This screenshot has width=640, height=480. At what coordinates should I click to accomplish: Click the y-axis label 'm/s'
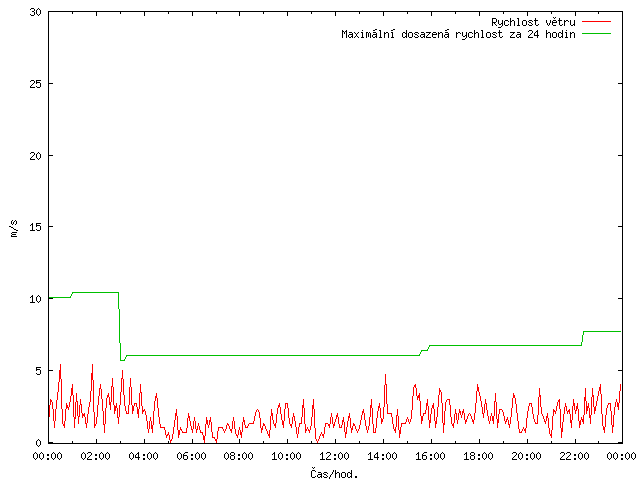pos(14,228)
